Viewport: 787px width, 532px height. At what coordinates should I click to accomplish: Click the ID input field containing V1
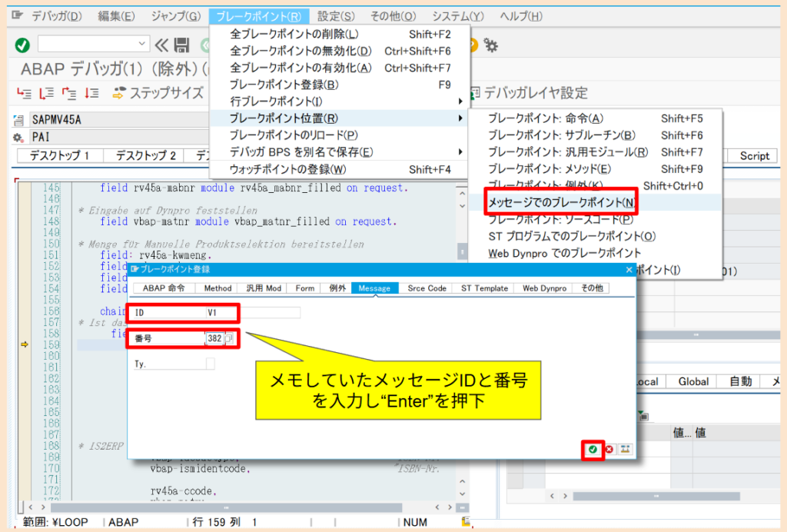(253, 313)
